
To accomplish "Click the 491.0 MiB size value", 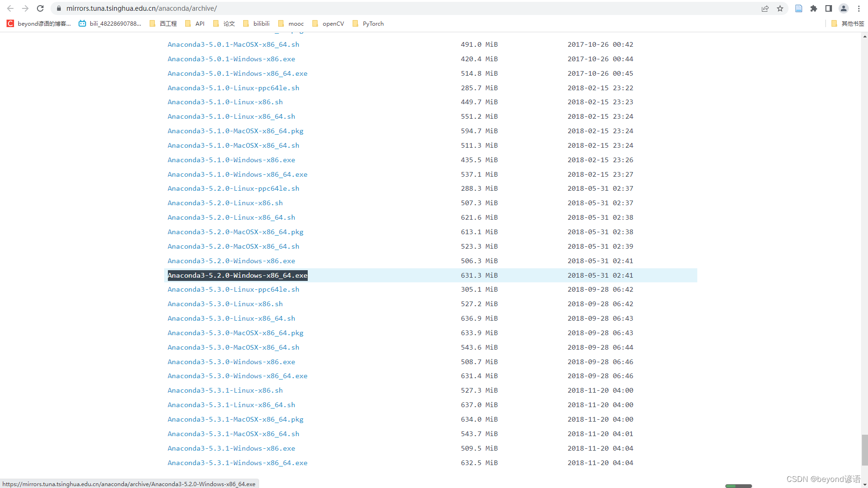I will pos(479,44).
